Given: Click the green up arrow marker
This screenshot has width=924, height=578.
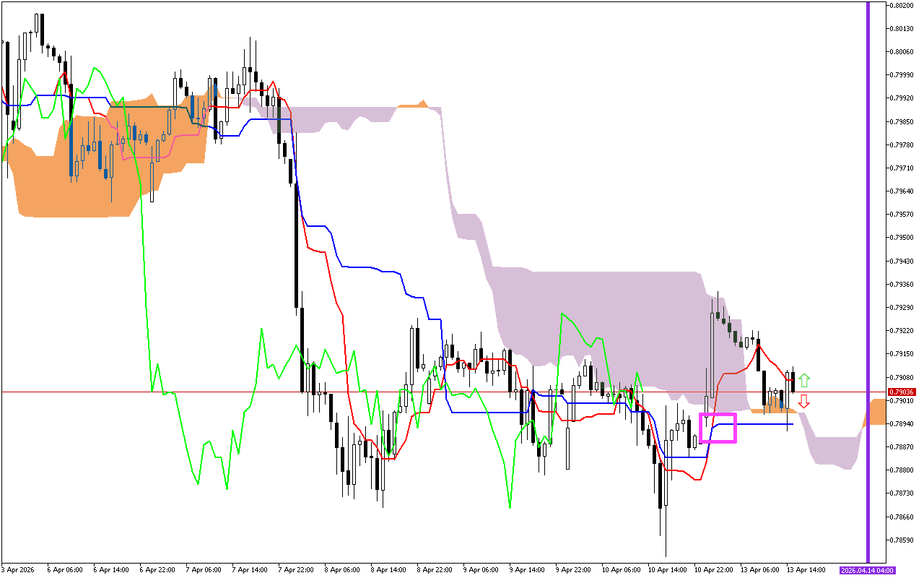Looking at the screenshot, I should (x=804, y=379).
